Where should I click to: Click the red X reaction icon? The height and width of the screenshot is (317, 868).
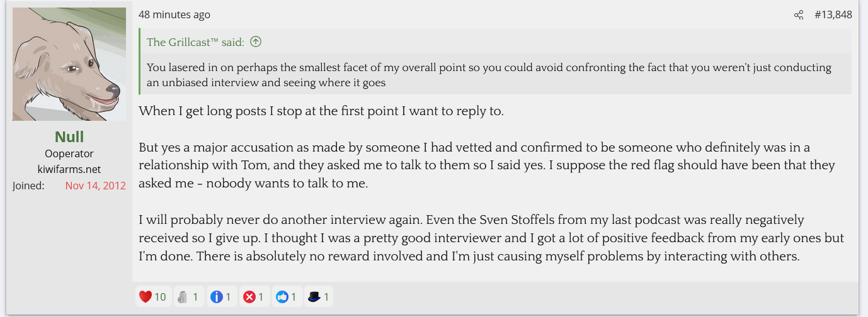coord(249,296)
